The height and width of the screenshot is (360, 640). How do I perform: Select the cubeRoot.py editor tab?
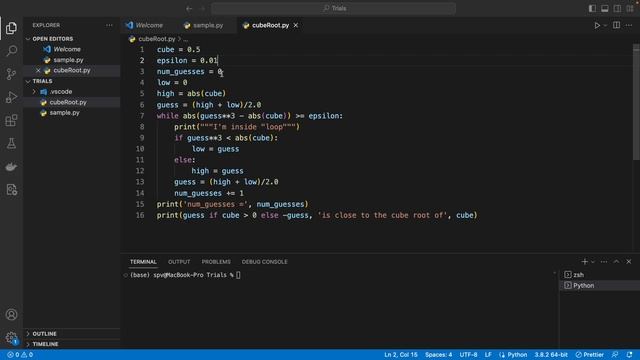tap(270, 25)
